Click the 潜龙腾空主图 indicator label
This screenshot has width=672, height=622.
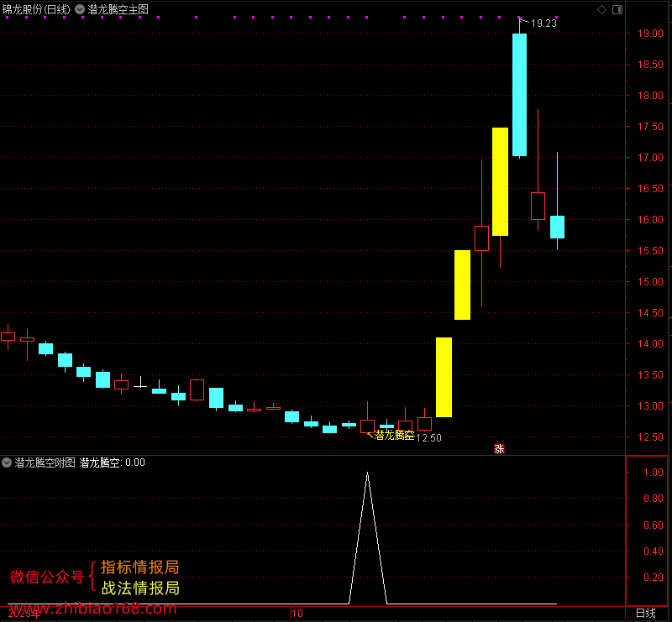pyautogui.click(x=118, y=9)
